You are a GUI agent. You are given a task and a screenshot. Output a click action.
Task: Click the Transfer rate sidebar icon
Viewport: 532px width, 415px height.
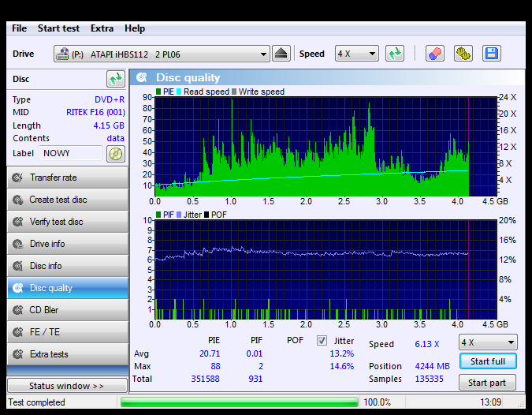17,178
